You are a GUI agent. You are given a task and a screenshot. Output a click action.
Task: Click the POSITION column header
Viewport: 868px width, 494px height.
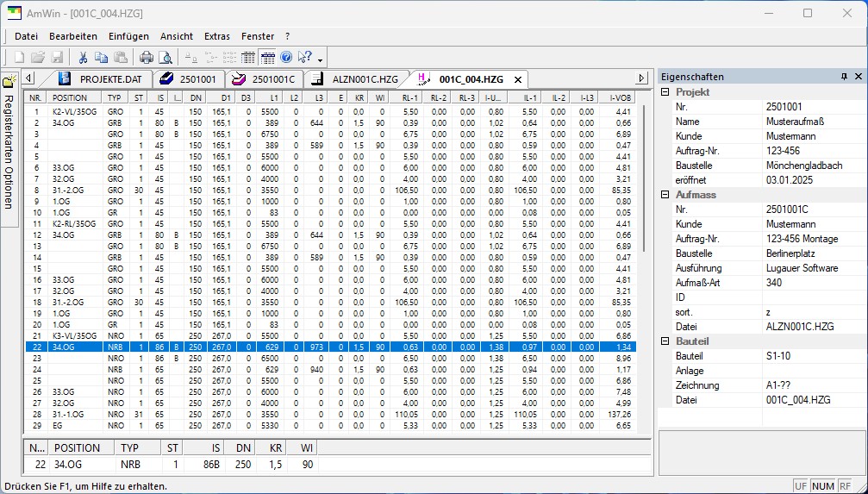click(76, 97)
